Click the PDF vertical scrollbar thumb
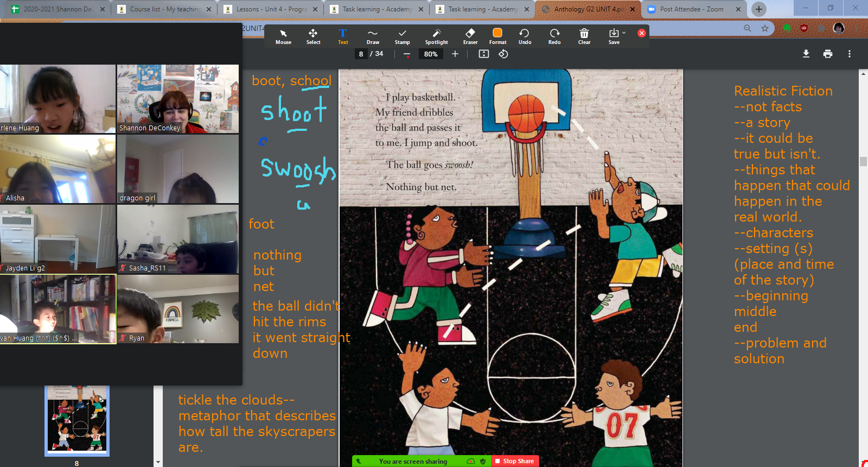Screen dimensions: 868x467 863,161
